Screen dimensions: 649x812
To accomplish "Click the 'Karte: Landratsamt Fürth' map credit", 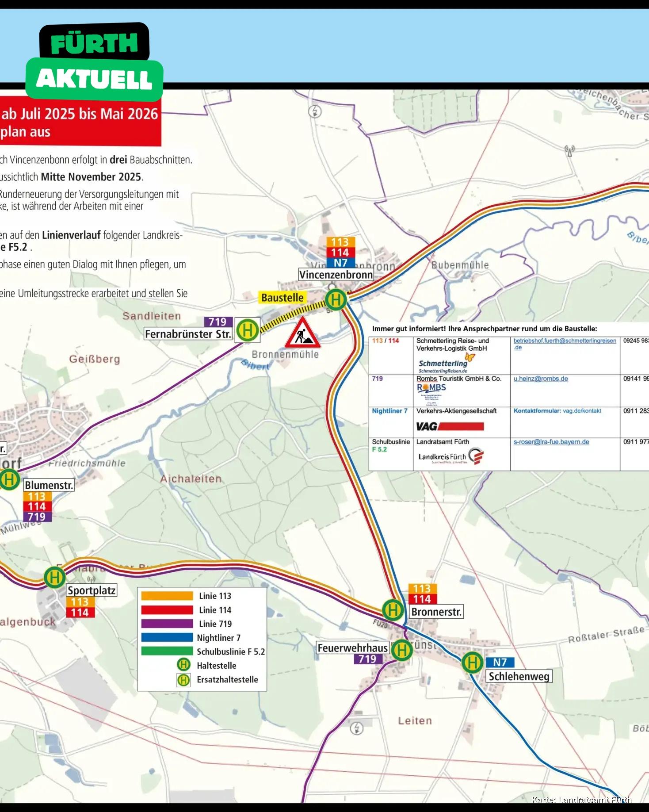I will (x=581, y=800).
